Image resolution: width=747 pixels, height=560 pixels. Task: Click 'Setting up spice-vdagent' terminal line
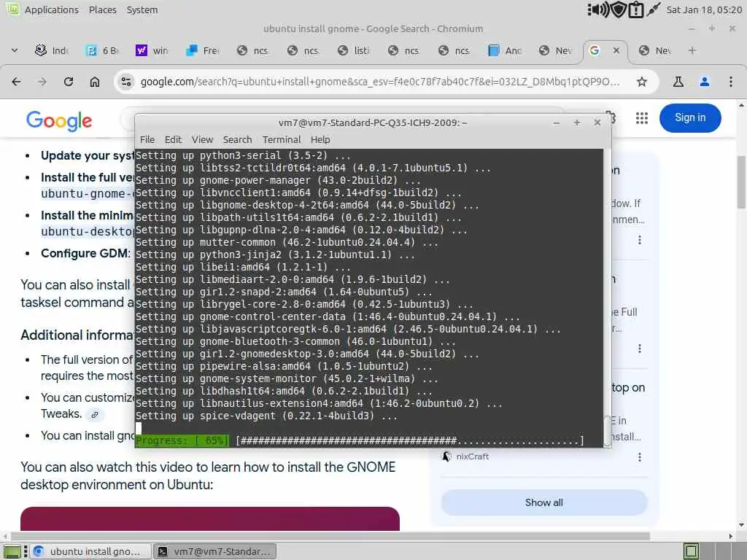coord(266,416)
